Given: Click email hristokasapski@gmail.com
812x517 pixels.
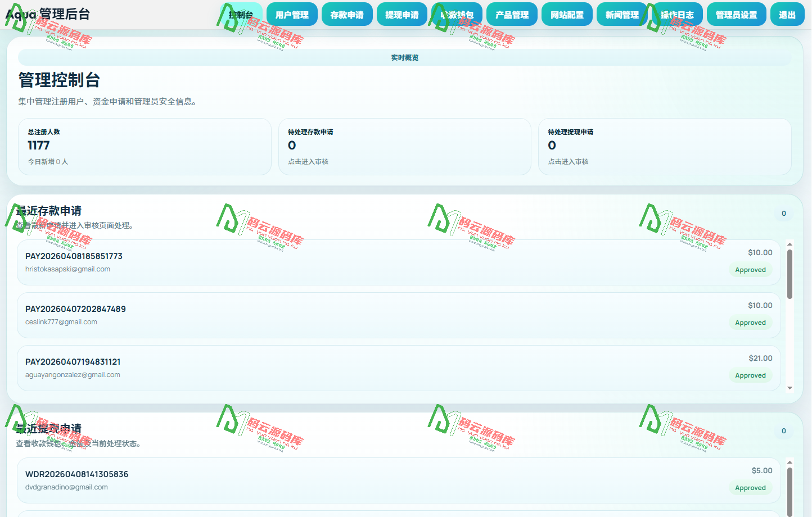Looking at the screenshot, I should pyautogui.click(x=67, y=269).
